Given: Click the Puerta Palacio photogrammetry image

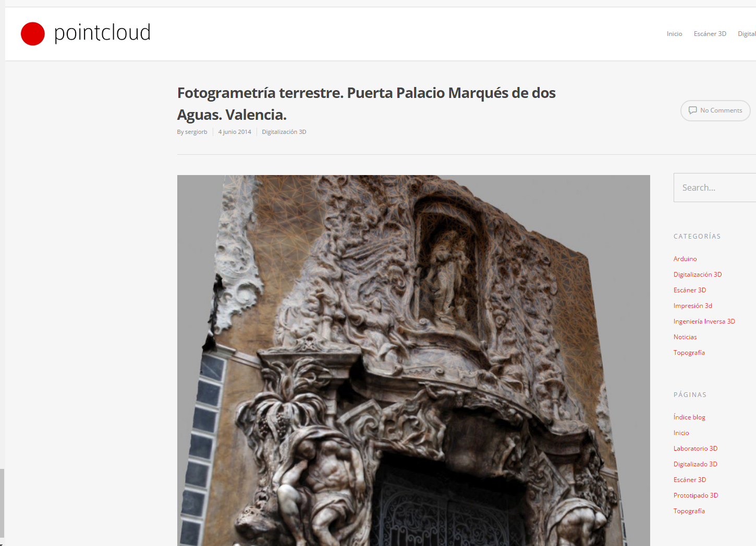Looking at the screenshot, I should pyautogui.click(x=413, y=359).
